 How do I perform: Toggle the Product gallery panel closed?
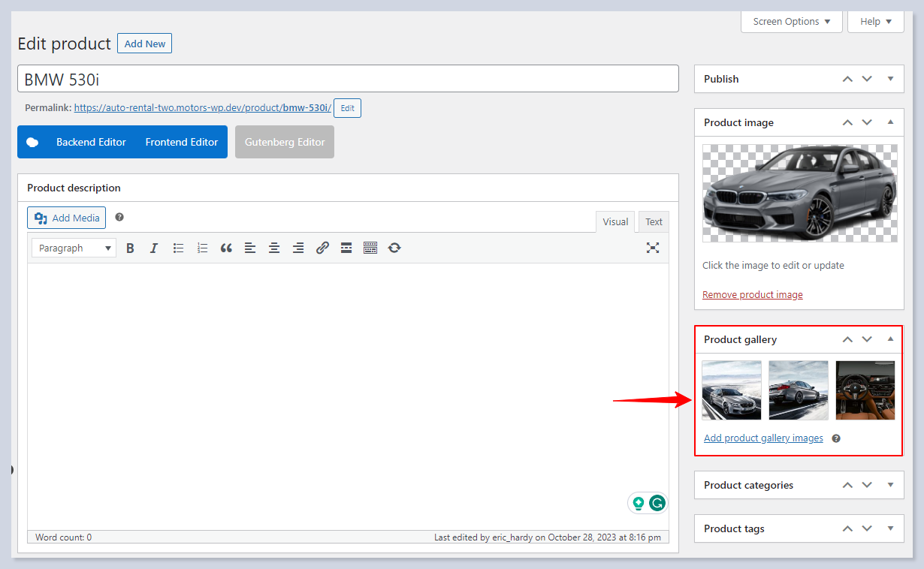(890, 339)
